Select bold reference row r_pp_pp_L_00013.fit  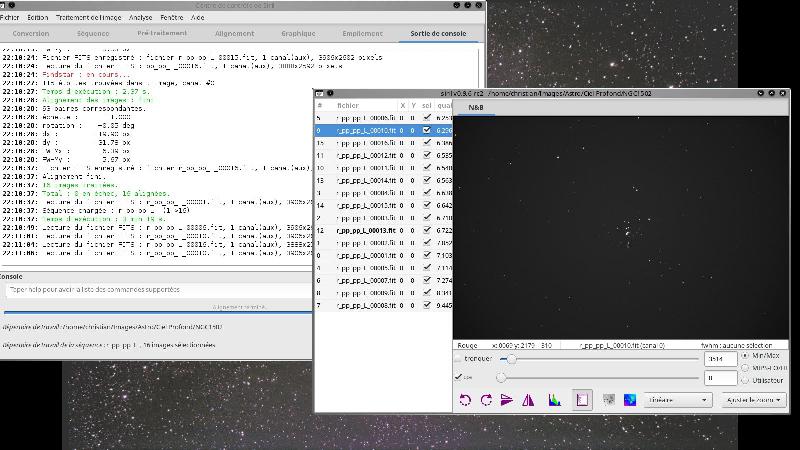(383, 230)
